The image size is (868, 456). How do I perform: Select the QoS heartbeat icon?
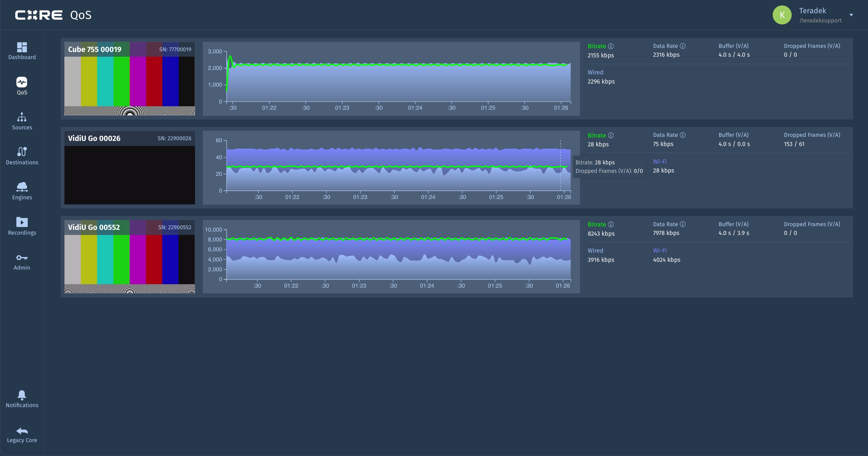pyautogui.click(x=22, y=82)
